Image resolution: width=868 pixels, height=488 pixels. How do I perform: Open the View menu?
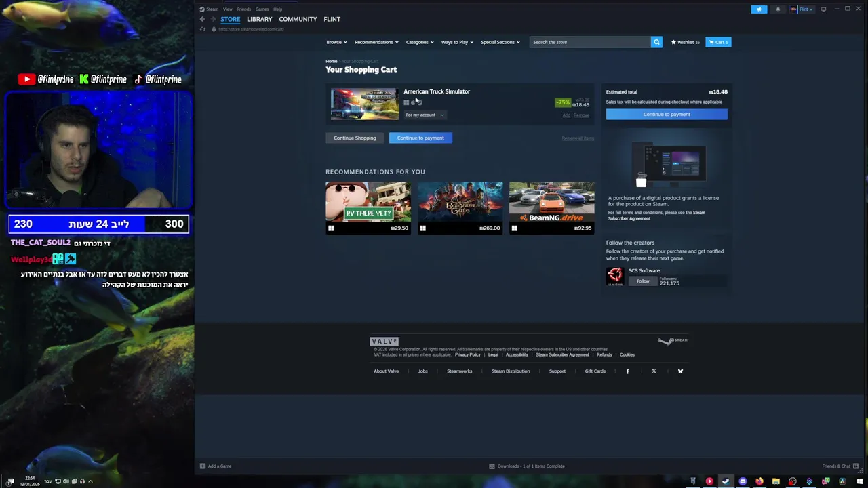[228, 9]
